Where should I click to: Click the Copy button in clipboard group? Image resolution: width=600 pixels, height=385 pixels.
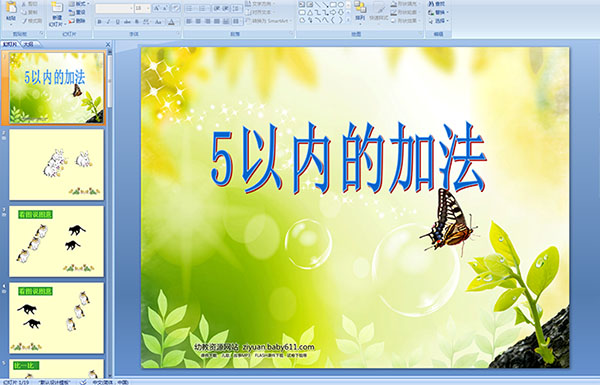click(x=29, y=12)
